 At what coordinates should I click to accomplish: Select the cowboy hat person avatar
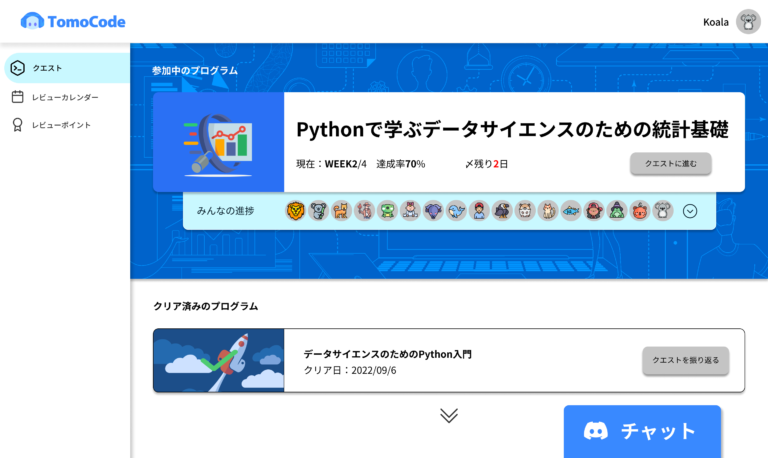[364, 211]
